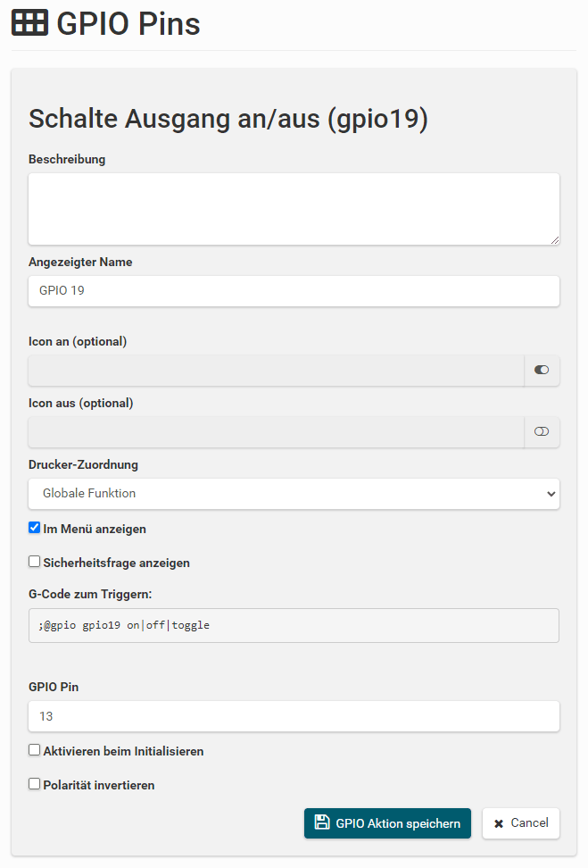Enable 'Sicherheitsfrage anzeigen' checkbox

click(x=34, y=562)
